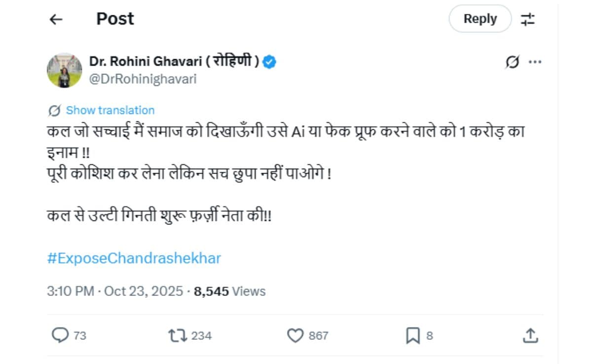Open the @DrRohinighavari handle link

point(143,79)
